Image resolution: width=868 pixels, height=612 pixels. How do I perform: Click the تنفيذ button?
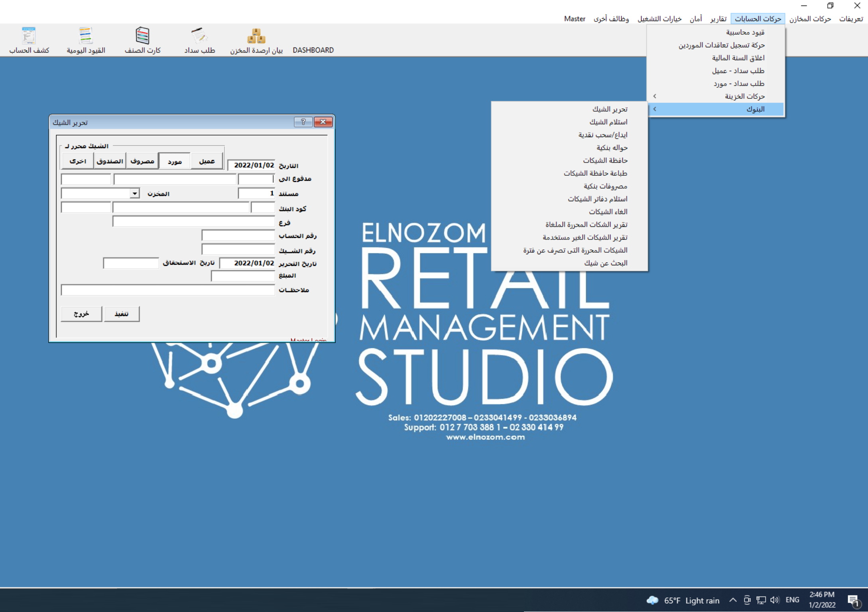coord(122,314)
